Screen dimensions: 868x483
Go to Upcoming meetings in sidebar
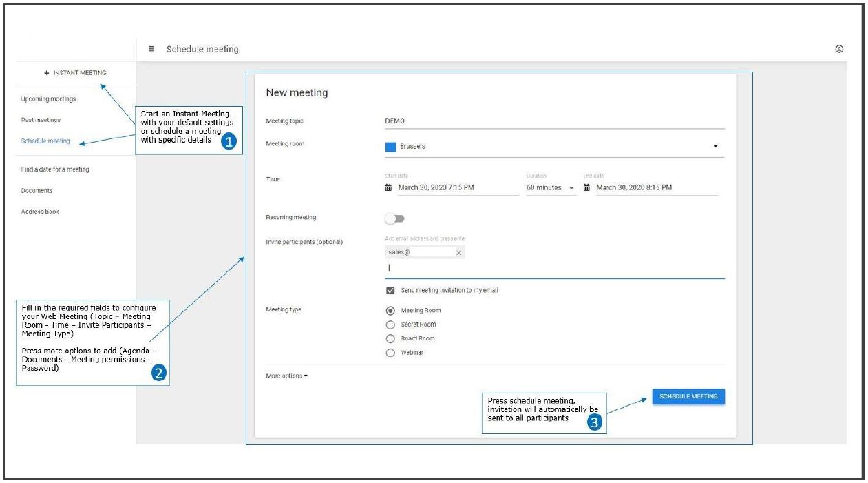click(48, 99)
